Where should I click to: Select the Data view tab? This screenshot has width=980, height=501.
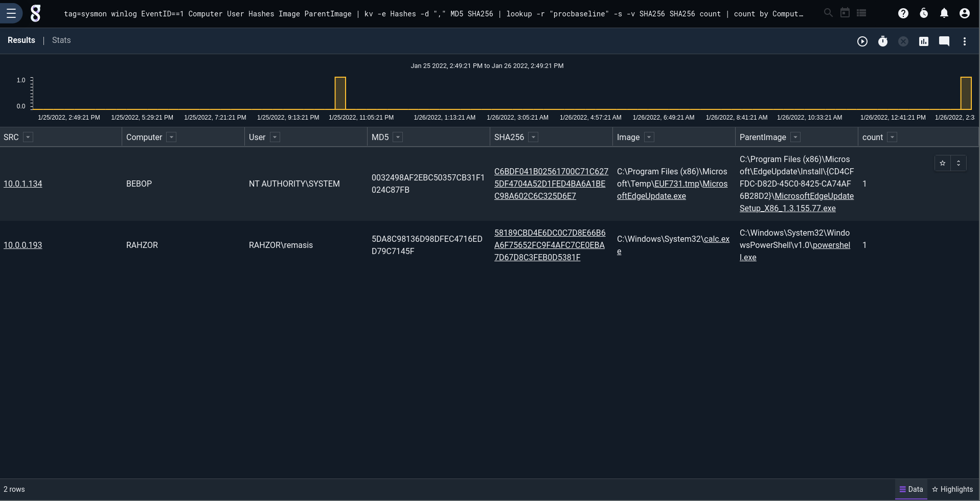[911, 489]
